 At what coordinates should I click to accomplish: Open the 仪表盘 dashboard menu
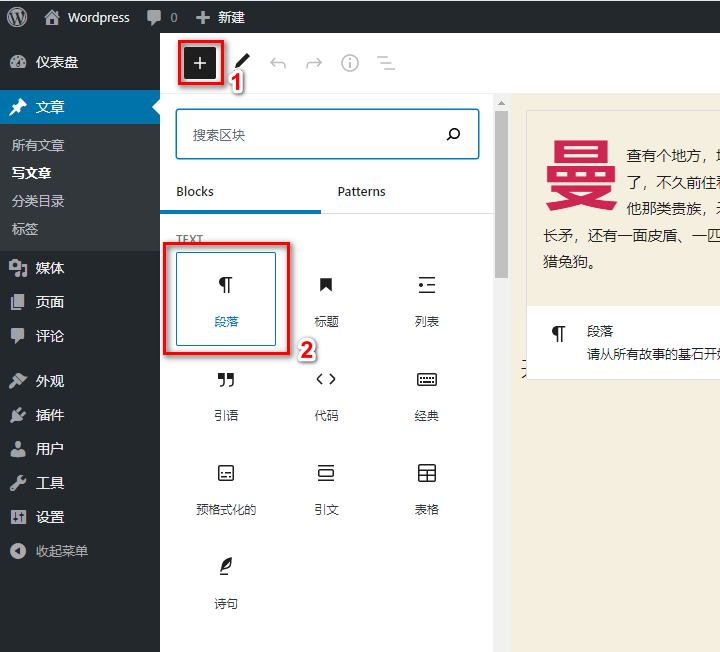(x=80, y=62)
